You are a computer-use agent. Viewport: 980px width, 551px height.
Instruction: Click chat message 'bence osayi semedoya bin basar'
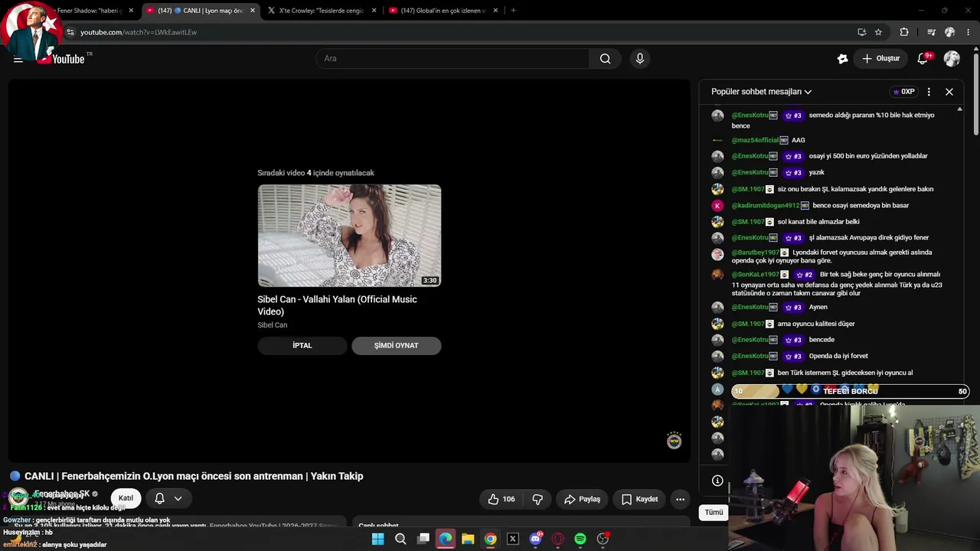tap(861, 205)
